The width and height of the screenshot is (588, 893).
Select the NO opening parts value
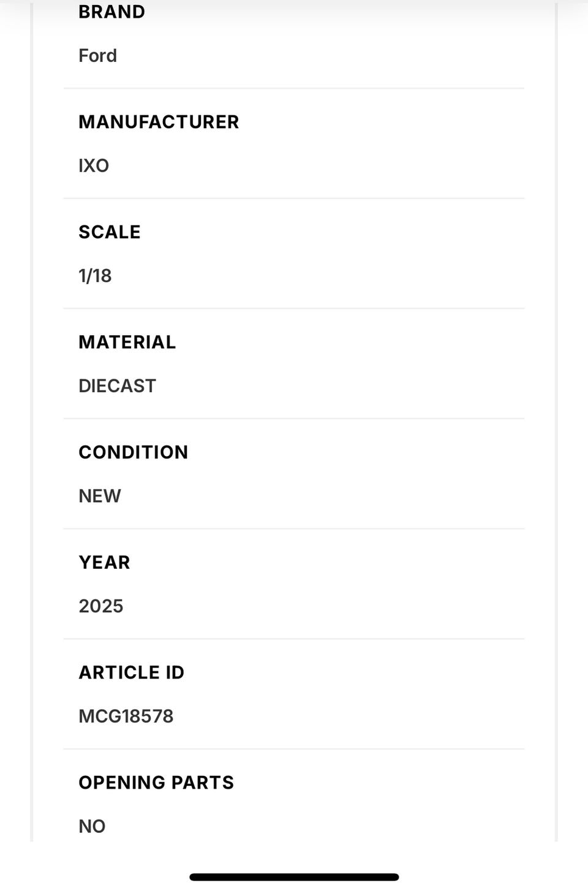(92, 826)
